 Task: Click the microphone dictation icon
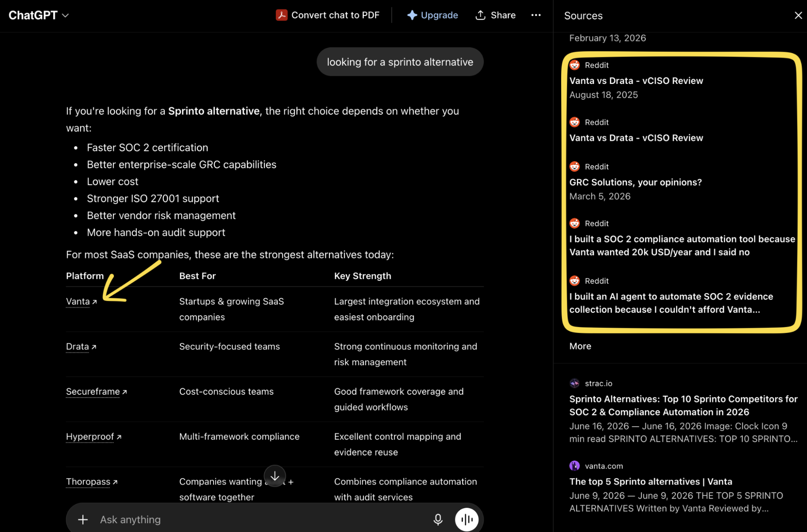[x=438, y=519]
